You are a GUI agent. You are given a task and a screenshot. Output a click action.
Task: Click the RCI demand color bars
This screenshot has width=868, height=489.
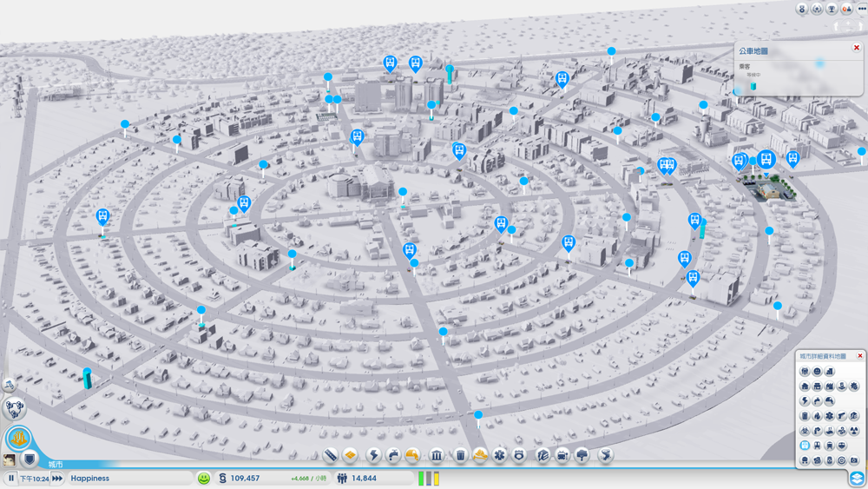click(x=429, y=478)
